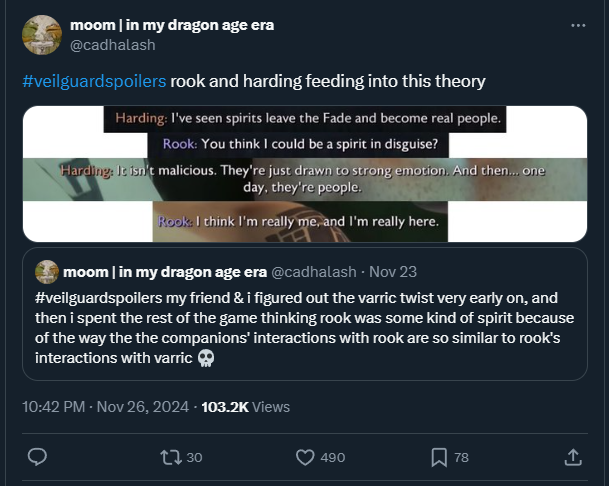Open the display name 'moom | in my dragon age era'

pyautogui.click(x=172, y=25)
